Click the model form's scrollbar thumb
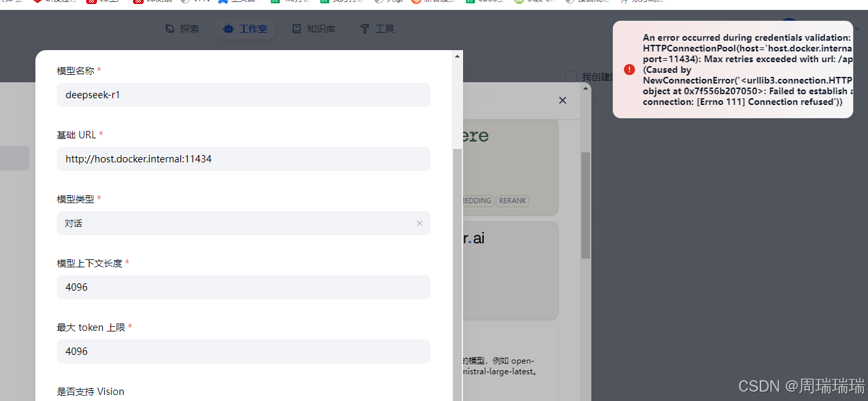The image size is (868, 401). tap(457, 274)
